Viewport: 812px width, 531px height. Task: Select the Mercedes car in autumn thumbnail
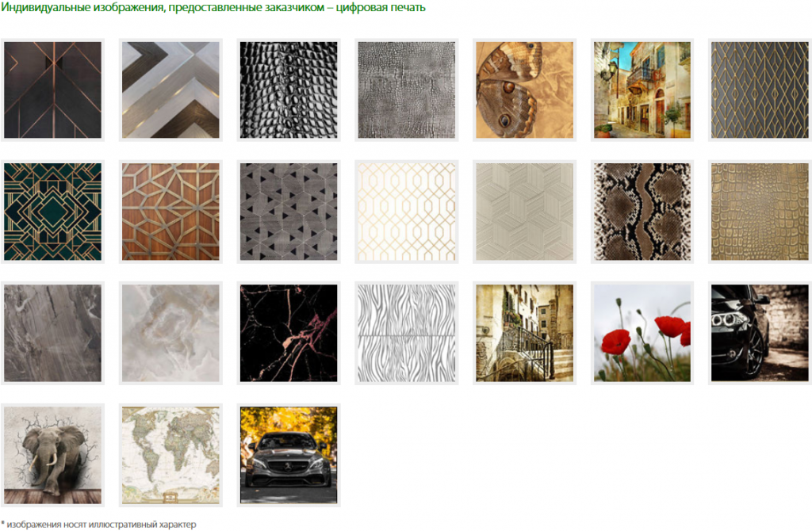pyautogui.click(x=289, y=455)
